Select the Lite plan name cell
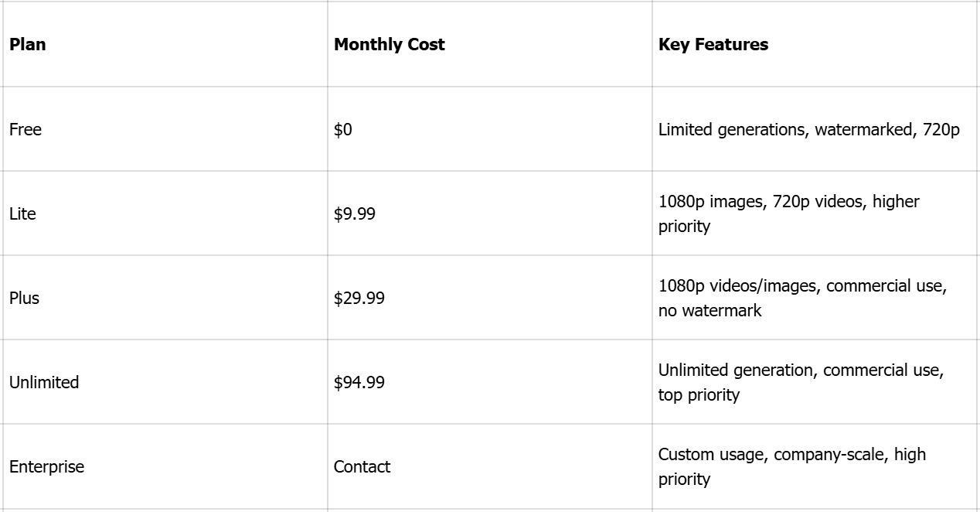980x512 pixels. pos(23,214)
